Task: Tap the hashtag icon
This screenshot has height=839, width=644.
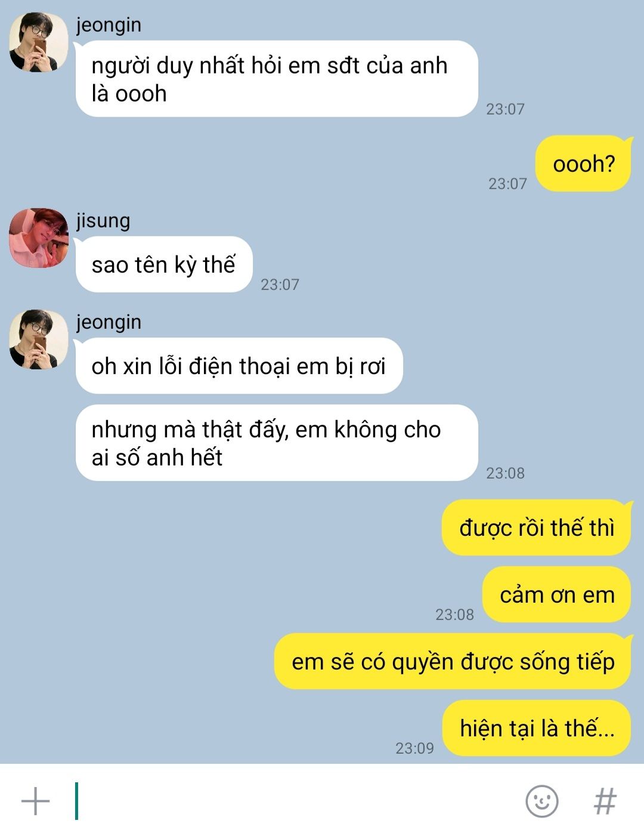Action: coord(605,801)
